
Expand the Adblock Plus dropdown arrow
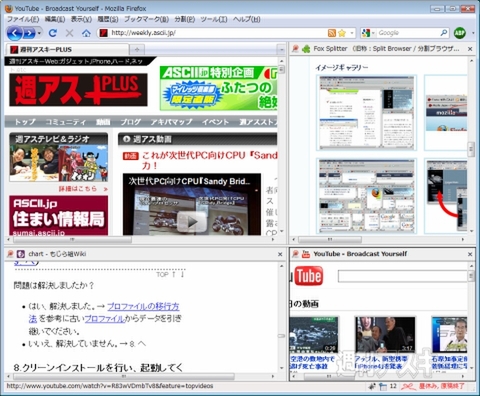[x=473, y=33]
